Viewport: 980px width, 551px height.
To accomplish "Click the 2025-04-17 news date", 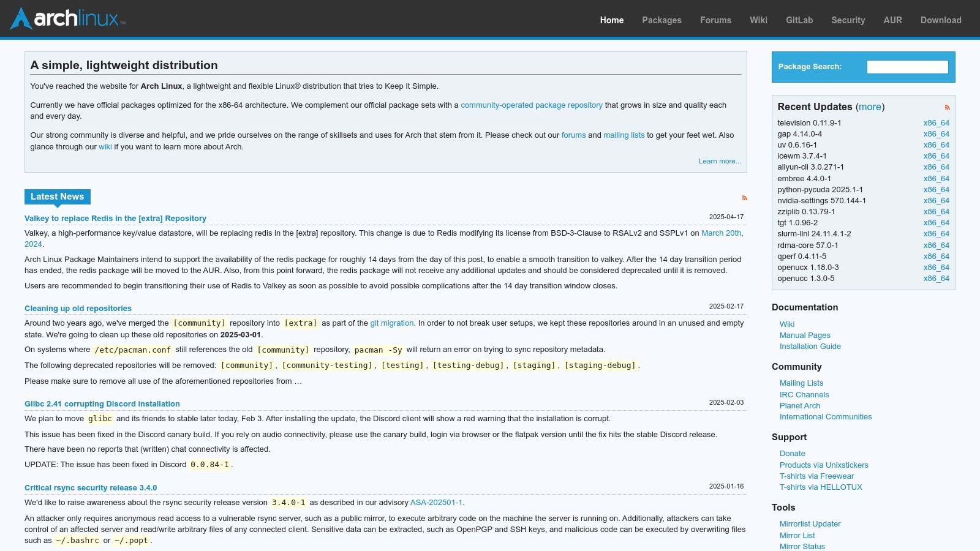I will point(726,217).
